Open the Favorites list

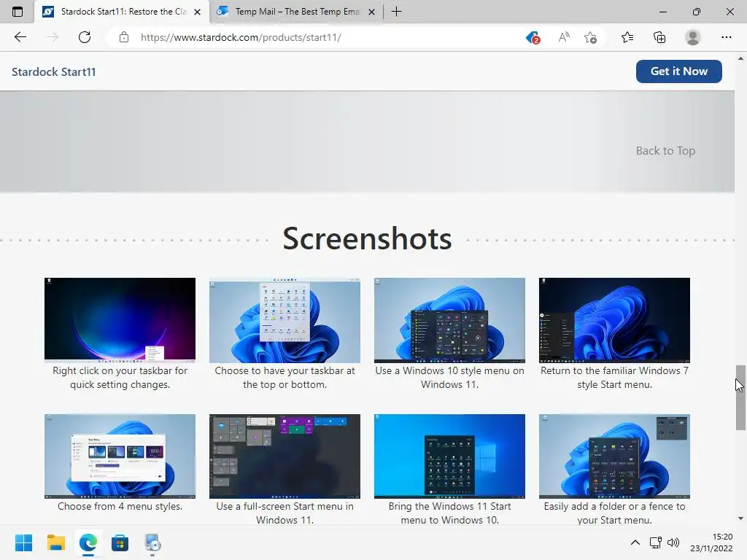tap(627, 37)
